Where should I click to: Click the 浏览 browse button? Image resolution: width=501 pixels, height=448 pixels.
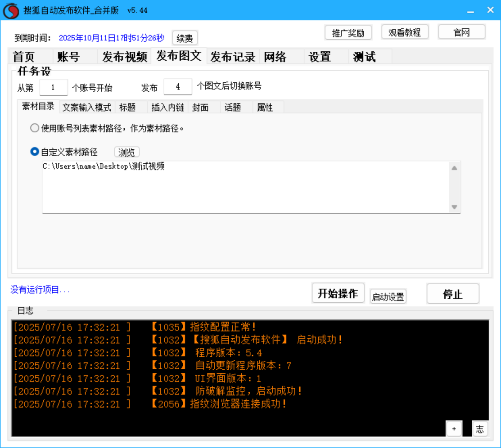point(126,152)
